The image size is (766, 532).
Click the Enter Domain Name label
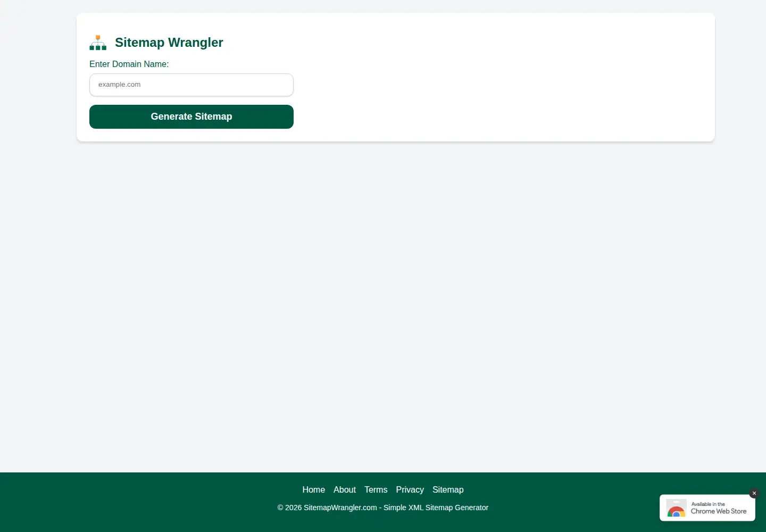[x=129, y=64]
